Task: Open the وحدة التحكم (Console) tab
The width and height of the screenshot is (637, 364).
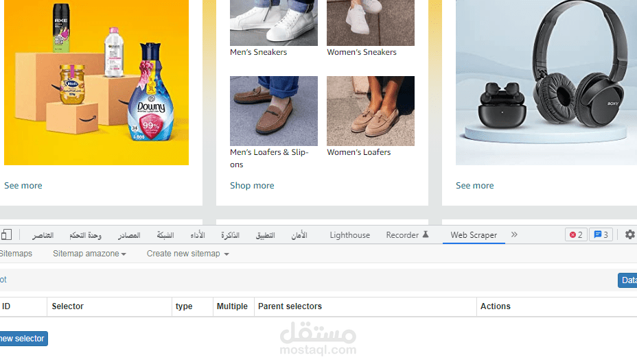Action: point(85,235)
